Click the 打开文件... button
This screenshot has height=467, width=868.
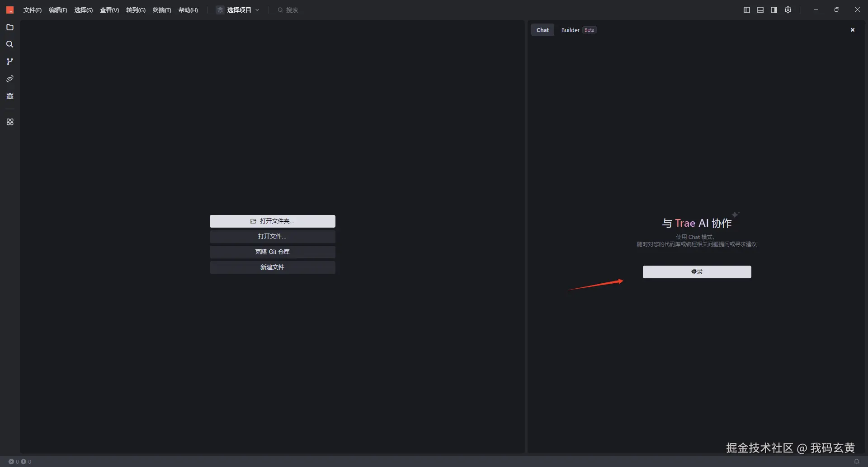tap(273, 237)
